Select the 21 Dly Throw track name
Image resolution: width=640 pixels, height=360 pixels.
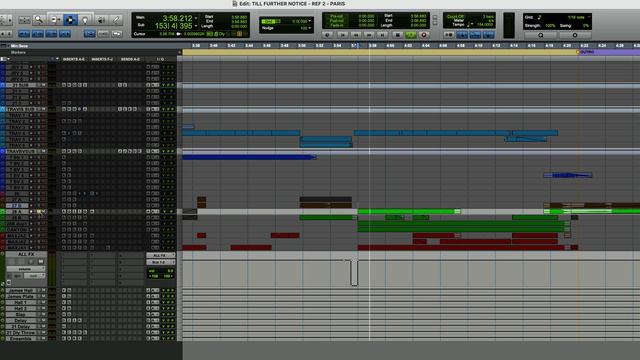click(20, 333)
